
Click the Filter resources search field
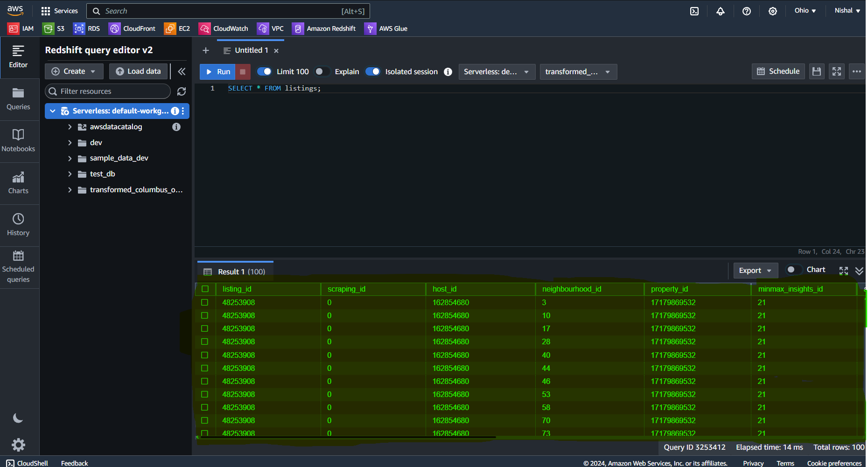click(x=108, y=91)
